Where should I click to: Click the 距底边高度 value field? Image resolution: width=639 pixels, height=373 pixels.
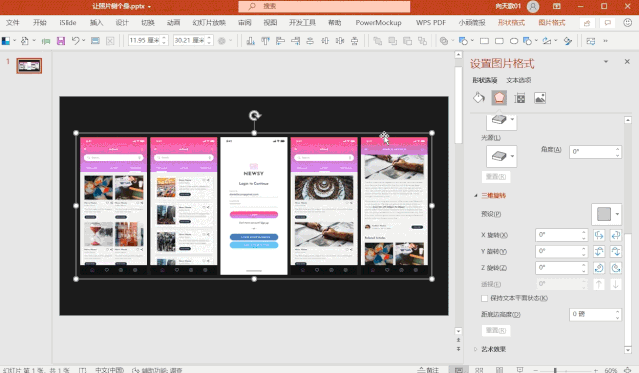[x=595, y=314]
